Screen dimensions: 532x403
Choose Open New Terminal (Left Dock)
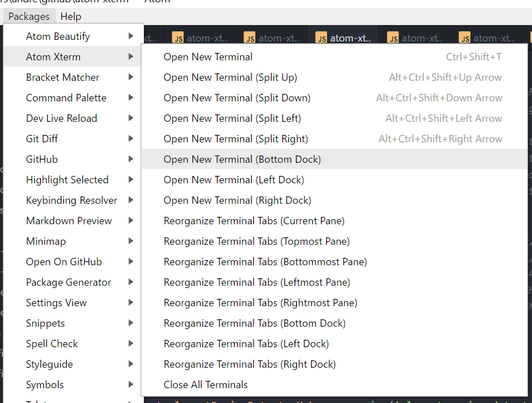pos(334,180)
